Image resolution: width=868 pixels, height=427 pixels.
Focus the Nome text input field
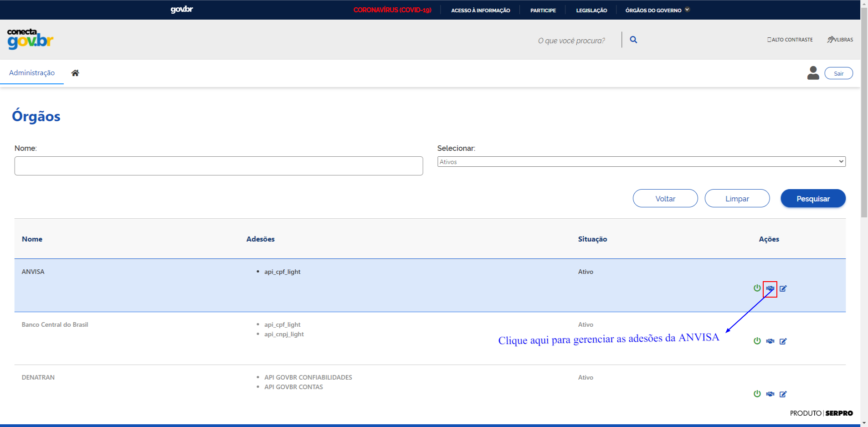pyautogui.click(x=219, y=166)
